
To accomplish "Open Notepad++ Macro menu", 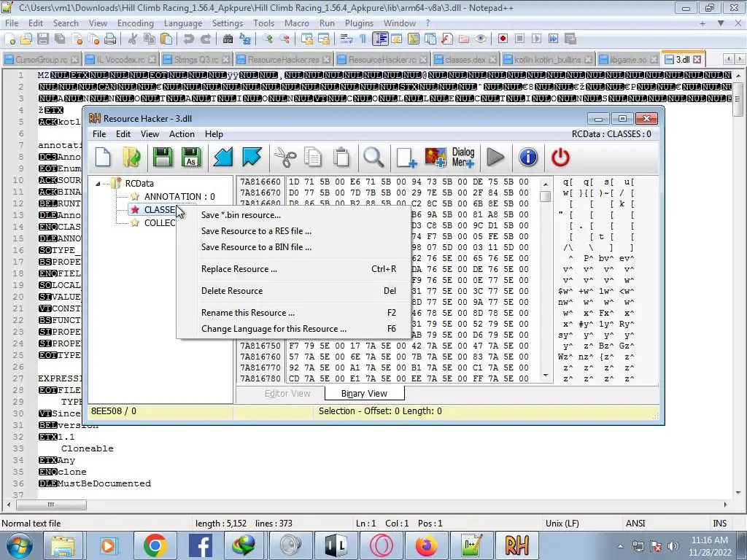I will [x=296, y=23].
